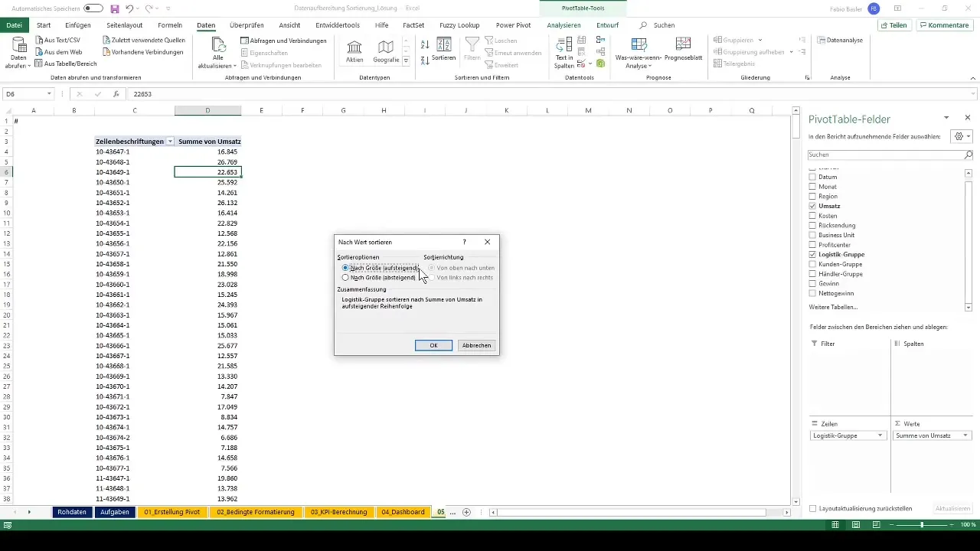This screenshot has height=551, width=980.
Task: Collapse the ribbon
Action: click(x=972, y=78)
